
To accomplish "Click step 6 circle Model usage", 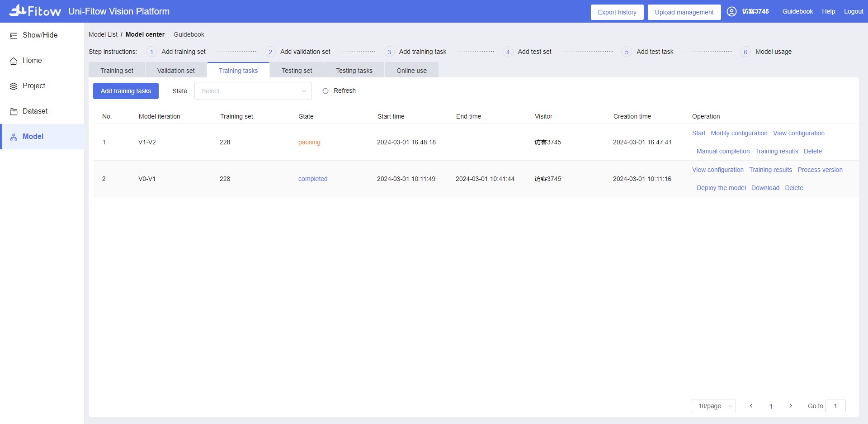I will click(745, 52).
